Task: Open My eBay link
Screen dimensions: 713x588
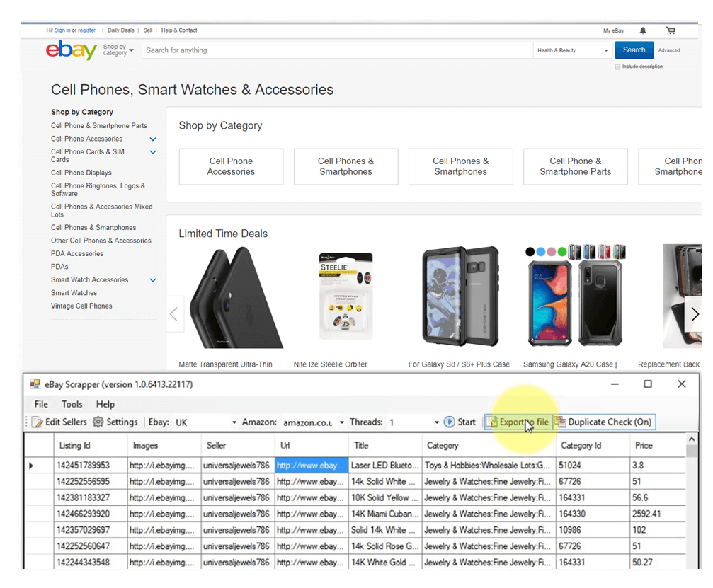Action: (613, 31)
